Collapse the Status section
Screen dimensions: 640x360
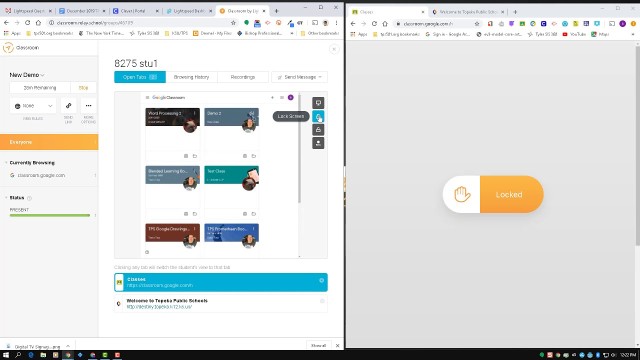[6, 198]
